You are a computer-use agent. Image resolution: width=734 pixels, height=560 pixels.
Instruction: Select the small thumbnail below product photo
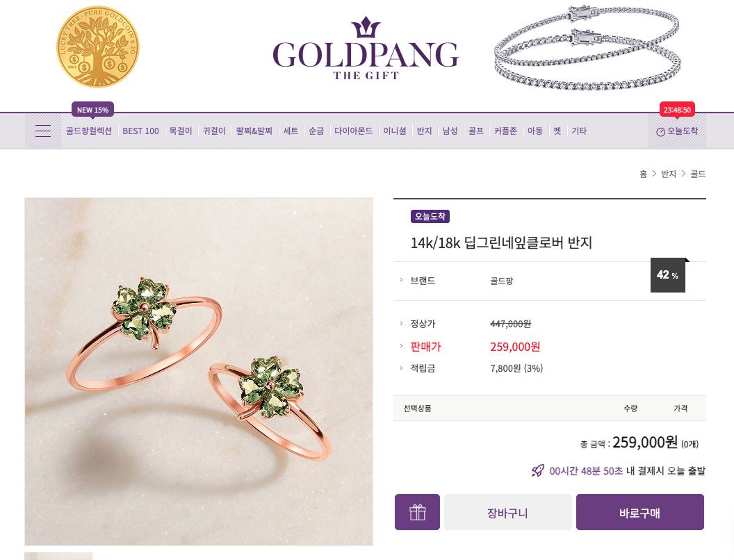coord(58,557)
